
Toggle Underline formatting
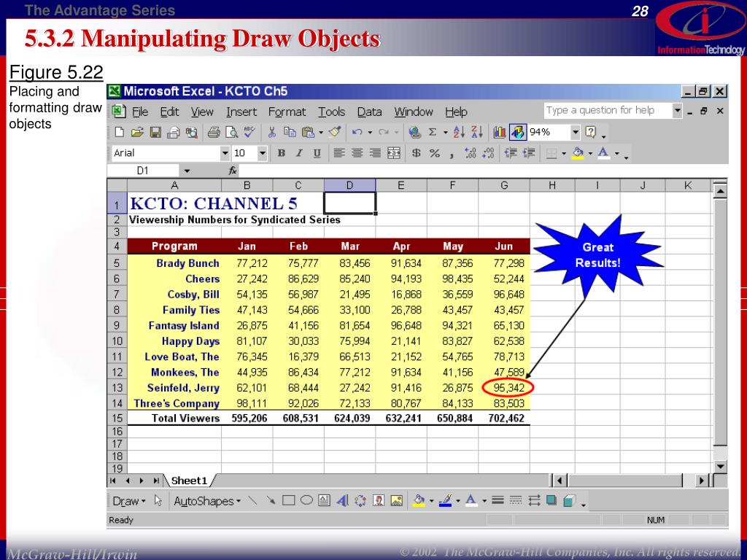(x=317, y=153)
